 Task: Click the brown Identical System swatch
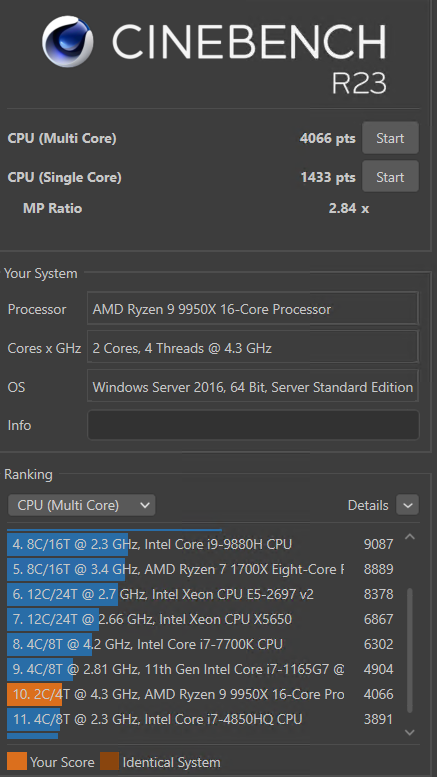[109, 761]
